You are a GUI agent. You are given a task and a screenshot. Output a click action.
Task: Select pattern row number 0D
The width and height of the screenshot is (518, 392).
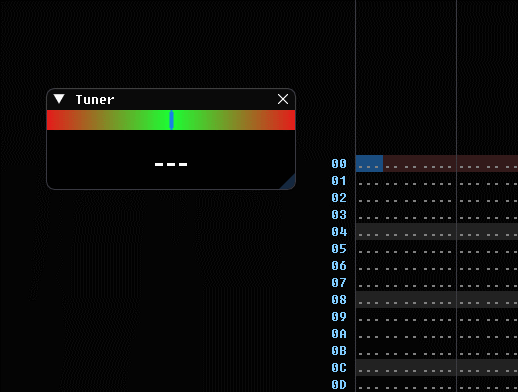[x=339, y=385]
